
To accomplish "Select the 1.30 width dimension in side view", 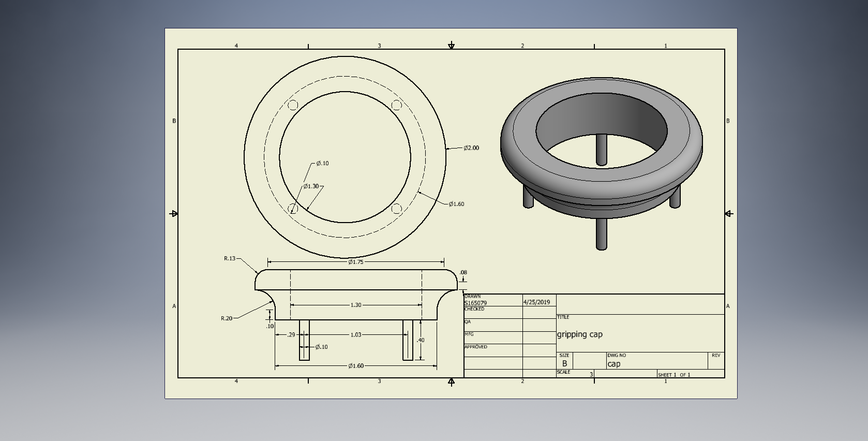I will click(356, 305).
